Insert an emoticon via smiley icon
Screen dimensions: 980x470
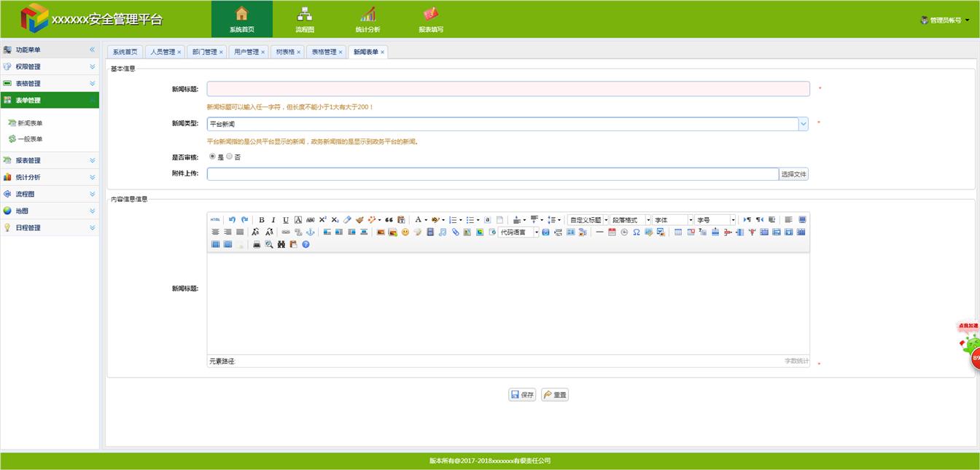pos(405,232)
